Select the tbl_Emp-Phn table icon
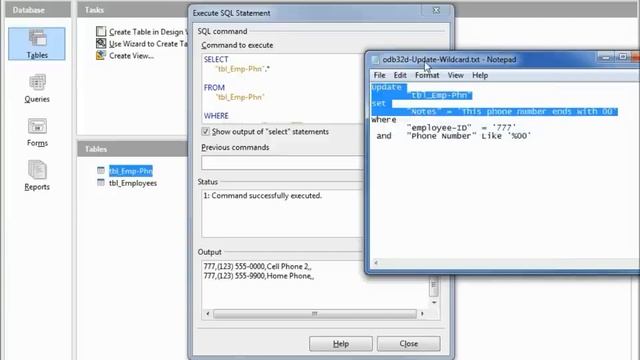The image size is (640, 360). [x=101, y=170]
